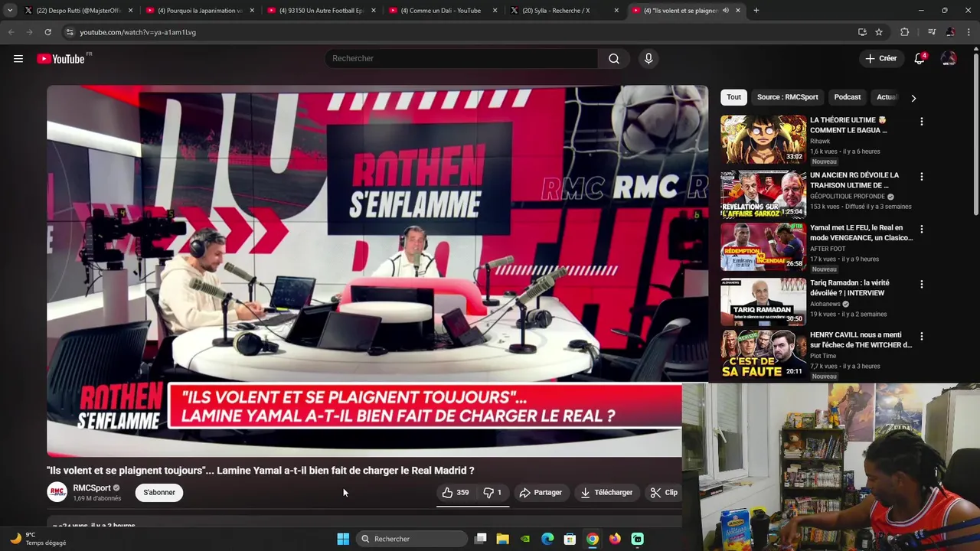Open Chrome extensions puzzle icon
The width and height of the screenshot is (980, 551).
(905, 32)
